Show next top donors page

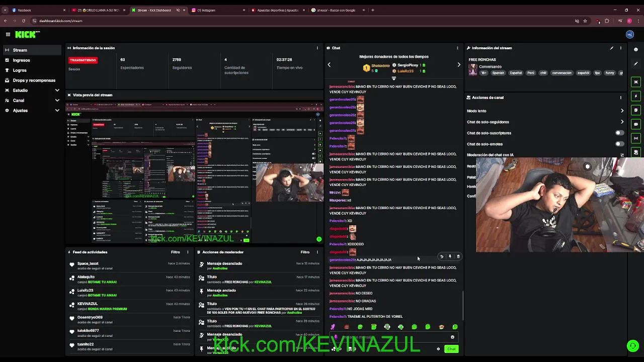(459, 64)
